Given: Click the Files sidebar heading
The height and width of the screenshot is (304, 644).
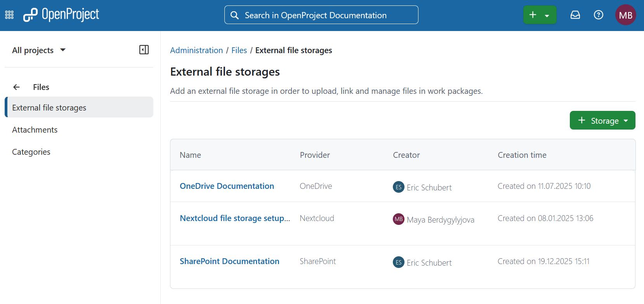Looking at the screenshot, I should tap(41, 87).
